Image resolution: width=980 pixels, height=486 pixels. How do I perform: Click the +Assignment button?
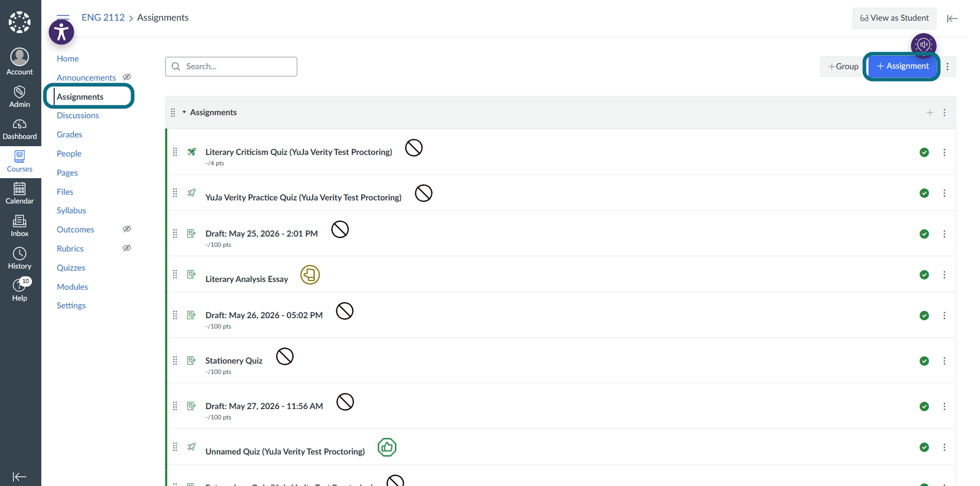coord(902,66)
